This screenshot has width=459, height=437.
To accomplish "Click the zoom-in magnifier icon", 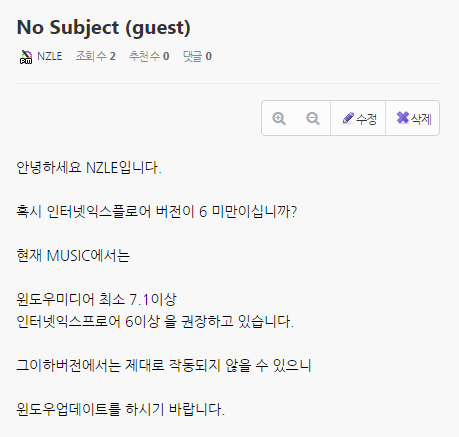I will click(279, 118).
